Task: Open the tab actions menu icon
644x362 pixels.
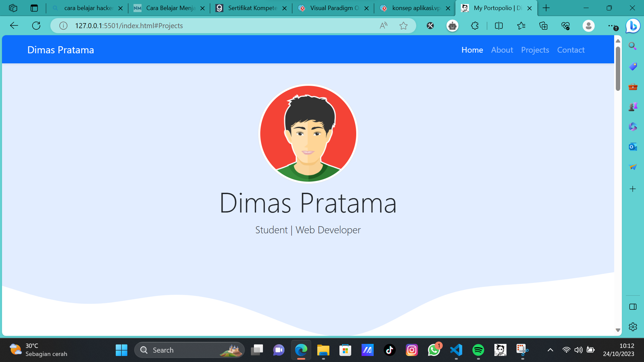Action: (34, 8)
